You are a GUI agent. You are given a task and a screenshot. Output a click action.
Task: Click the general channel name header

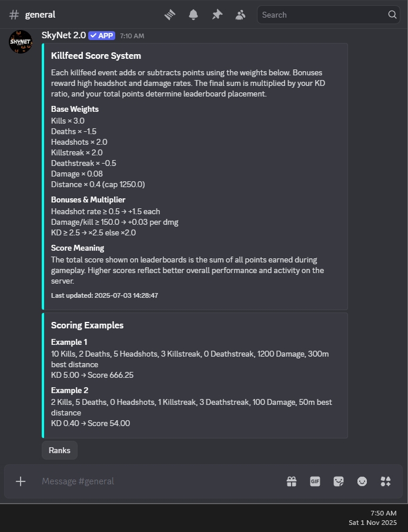click(x=40, y=15)
